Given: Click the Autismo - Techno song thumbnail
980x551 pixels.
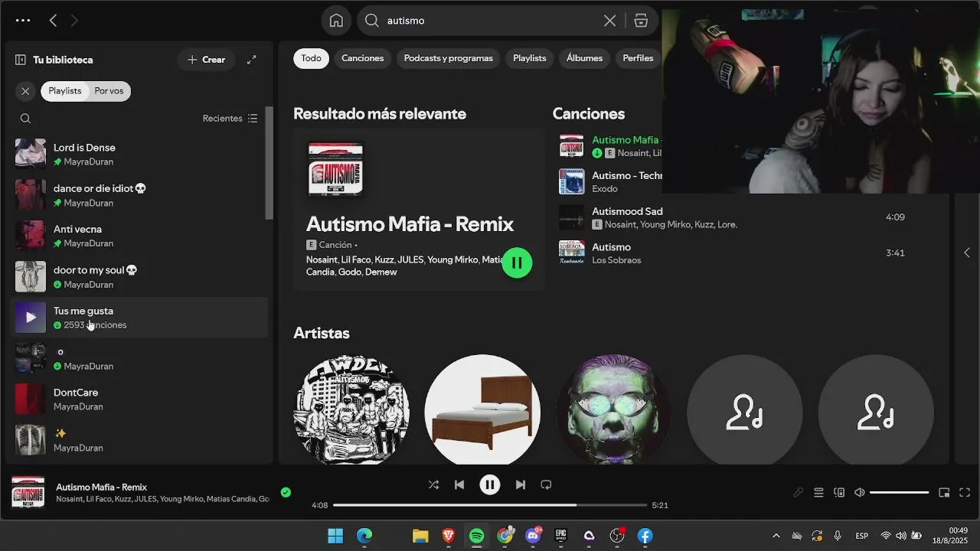Looking at the screenshot, I should 571,181.
